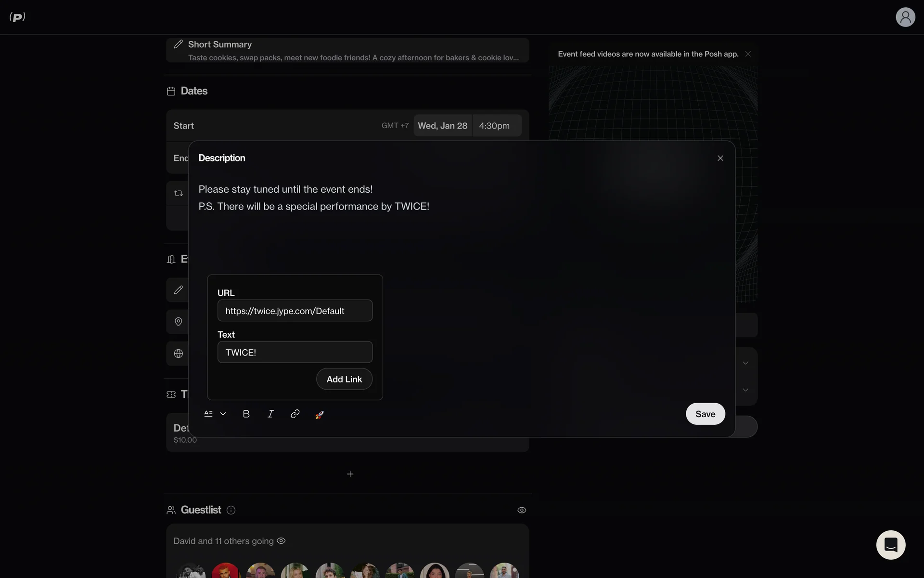Screen dimensions: 924x578
Task: Dismiss the event feed videos notice
Action: pos(748,54)
